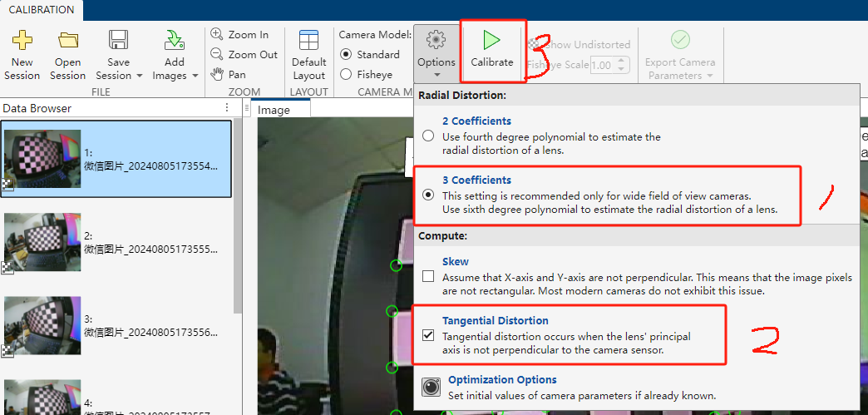The image size is (868, 415).
Task: Expand the Options dropdown arrow
Action: 436,75
